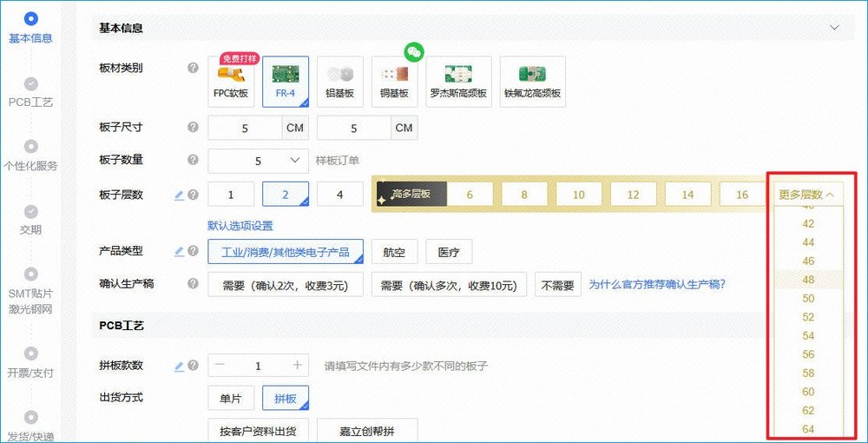Select 铜基板 board material option
Image resolution: width=868 pixels, height=443 pixels.
(x=395, y=81)
